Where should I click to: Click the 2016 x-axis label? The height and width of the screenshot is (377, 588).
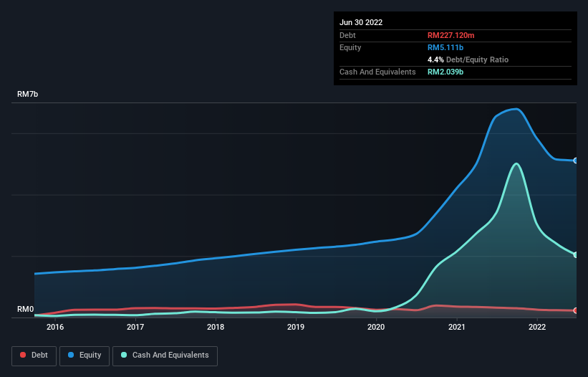tap(55, 327)
